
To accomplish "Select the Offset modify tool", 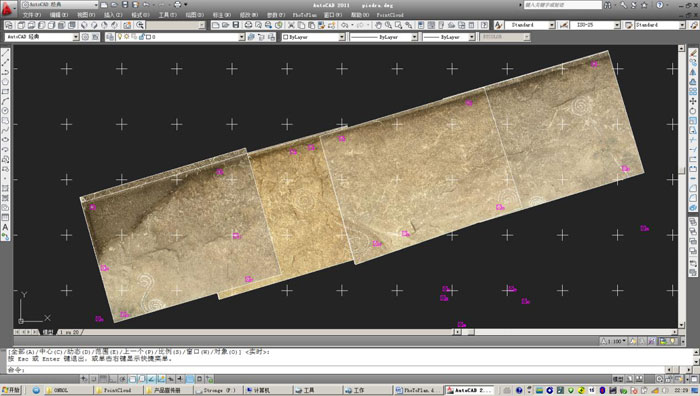I will [x=693, y=82].
